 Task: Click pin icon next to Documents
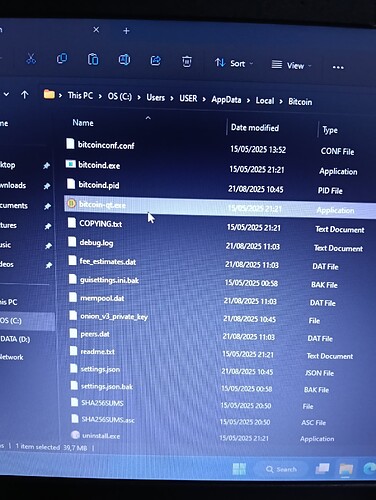tap(48, 206)
